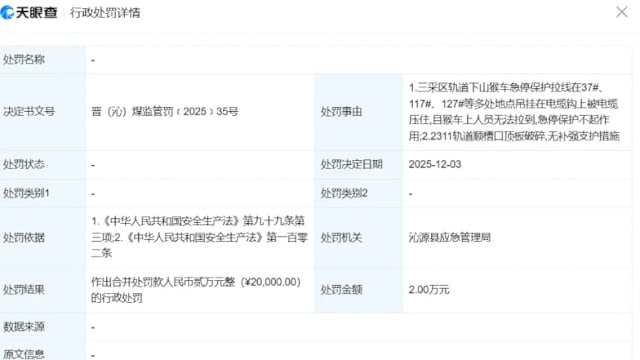Select the 处罚机关 label cell
Viewport: 640px width, 360px height.
[x=359, y=238]
